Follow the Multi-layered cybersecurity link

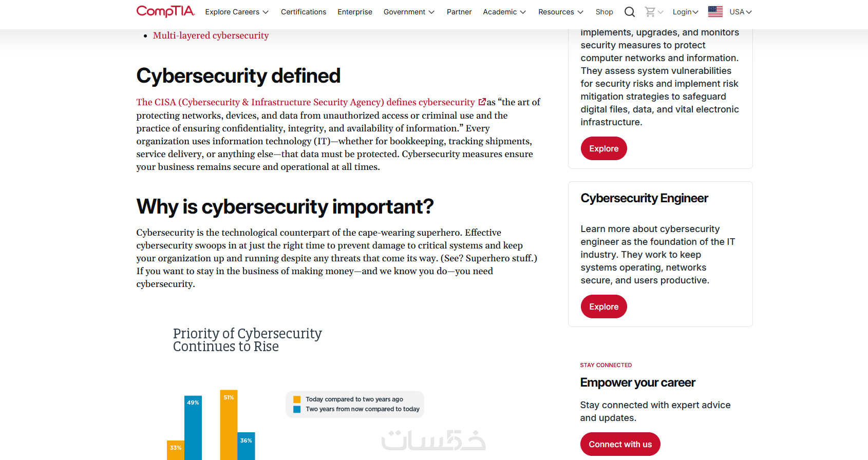coord(211,35)
